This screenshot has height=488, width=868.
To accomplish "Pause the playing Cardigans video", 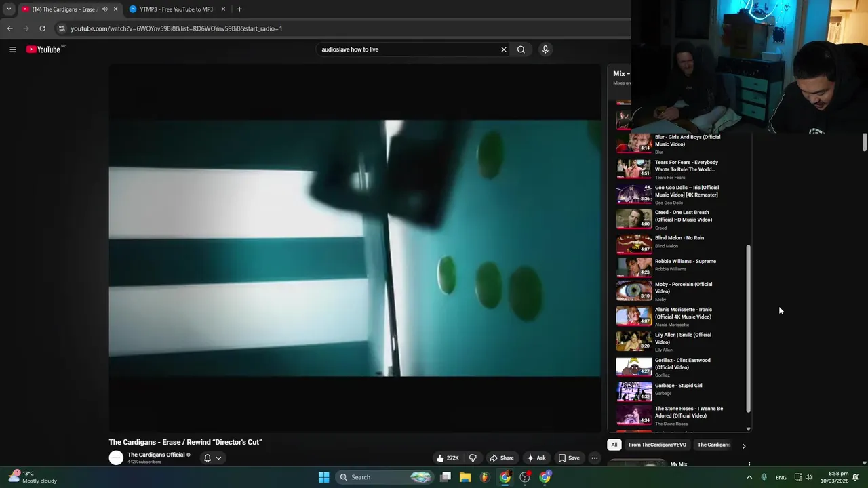I will (x=355, y=247).
